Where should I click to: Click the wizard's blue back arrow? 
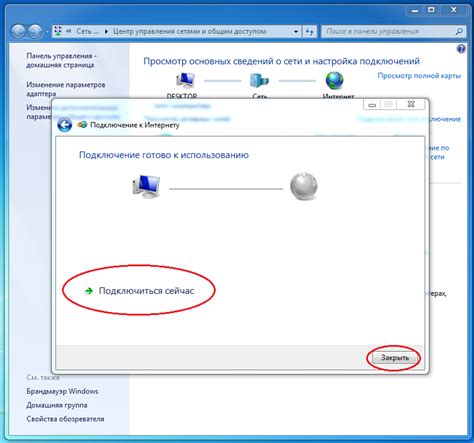65,125
